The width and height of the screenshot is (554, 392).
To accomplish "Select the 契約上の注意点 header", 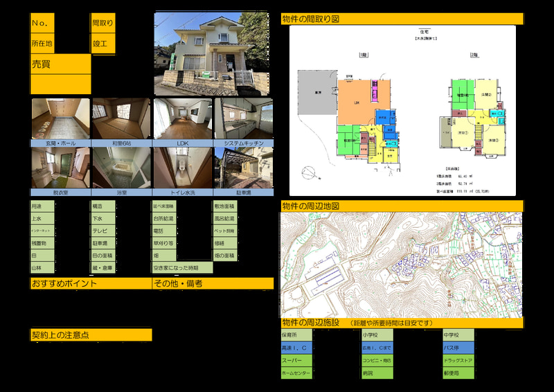I will click(x=91, y=335).
